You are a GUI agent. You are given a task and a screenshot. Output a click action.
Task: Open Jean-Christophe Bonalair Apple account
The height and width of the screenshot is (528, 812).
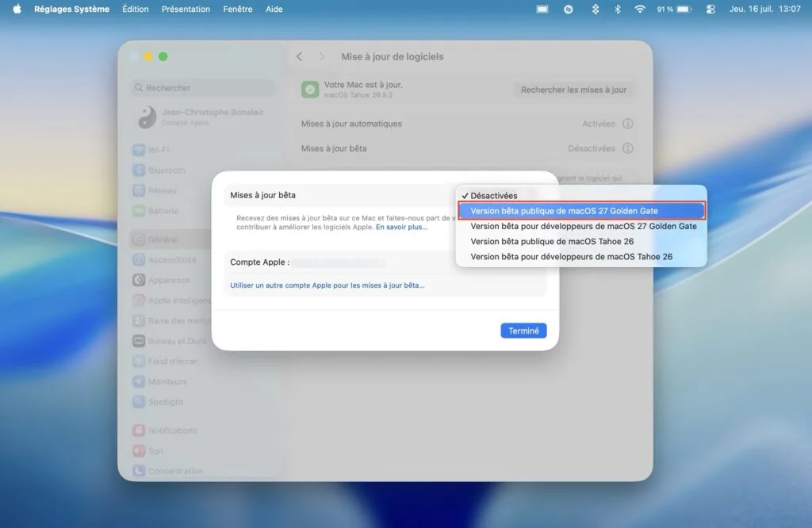click(202, 117)
